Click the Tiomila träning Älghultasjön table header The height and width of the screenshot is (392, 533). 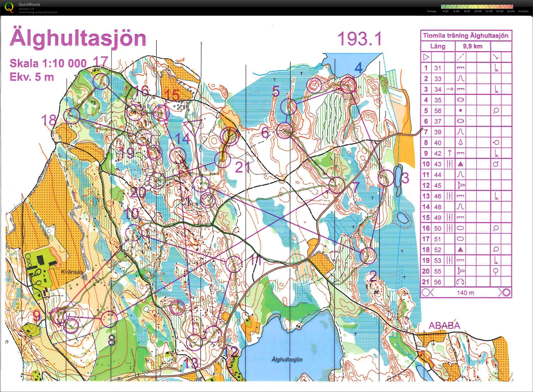point(466,36)
